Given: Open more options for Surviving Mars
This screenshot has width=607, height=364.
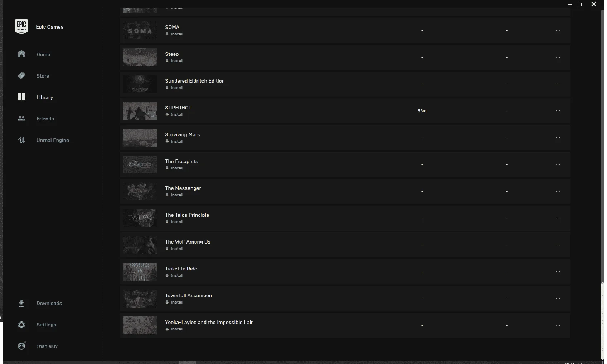Looking at the screenshot, I should [x=558, y=138].
